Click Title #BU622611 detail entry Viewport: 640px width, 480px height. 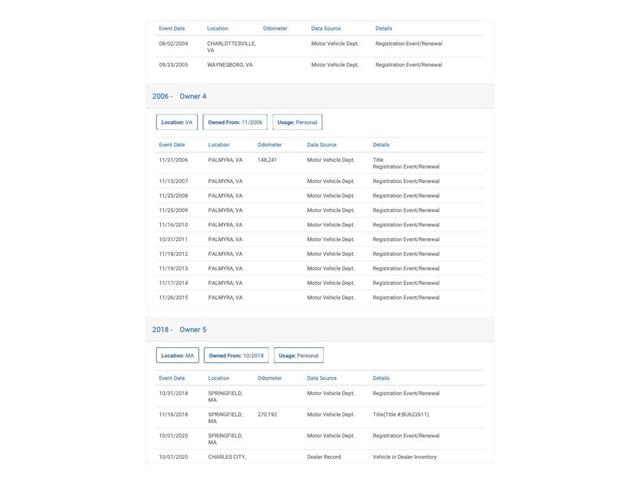pyautogui.click(x=401, y=414)
